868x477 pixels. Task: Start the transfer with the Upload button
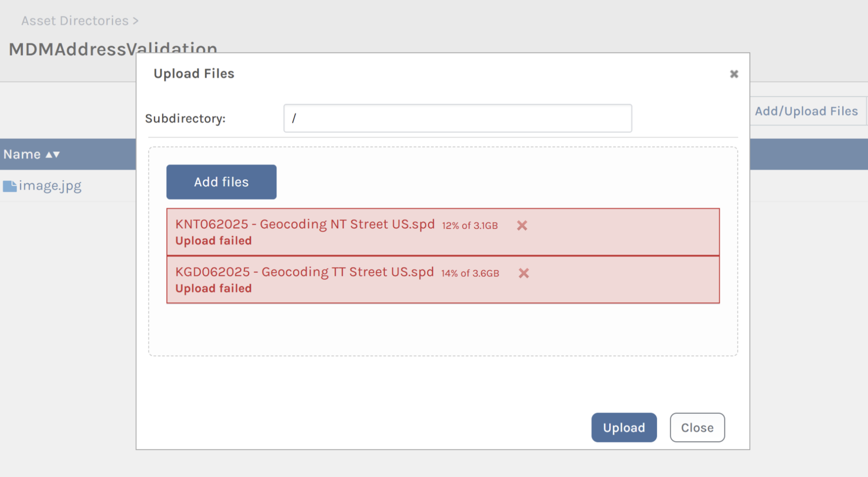pos(624,428)
